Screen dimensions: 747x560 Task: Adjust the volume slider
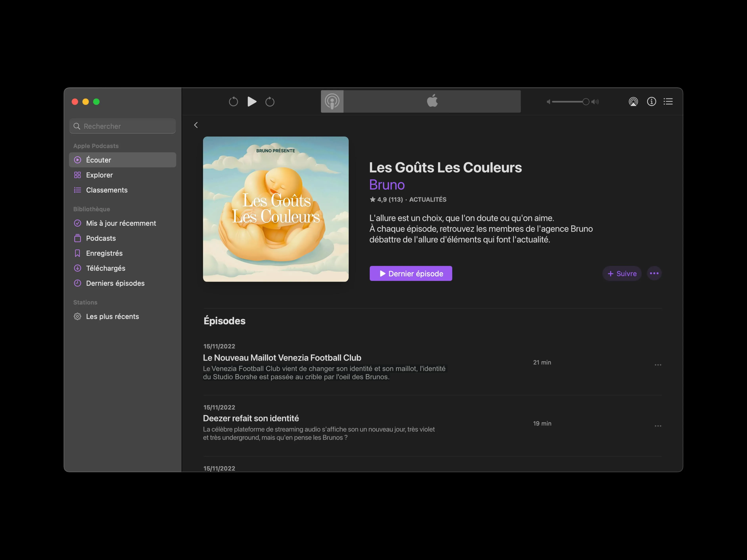point(571,102)
